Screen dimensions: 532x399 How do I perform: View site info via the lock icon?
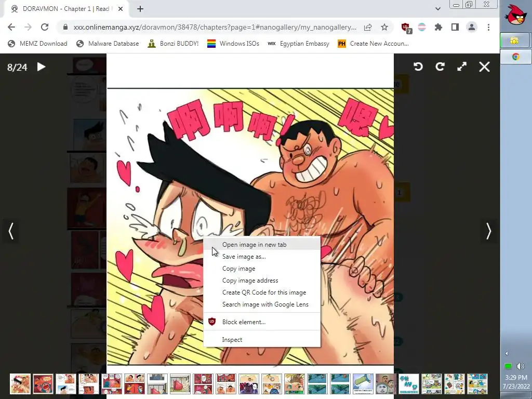coord(65,27)
